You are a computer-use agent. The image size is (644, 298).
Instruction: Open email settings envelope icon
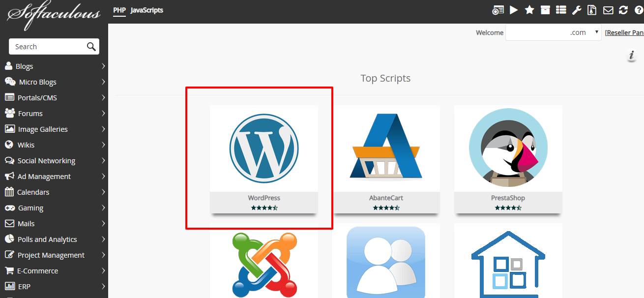click(x=608, y=10)
